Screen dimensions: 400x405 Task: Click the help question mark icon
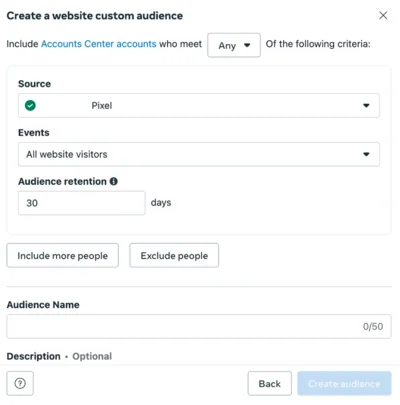20,383
